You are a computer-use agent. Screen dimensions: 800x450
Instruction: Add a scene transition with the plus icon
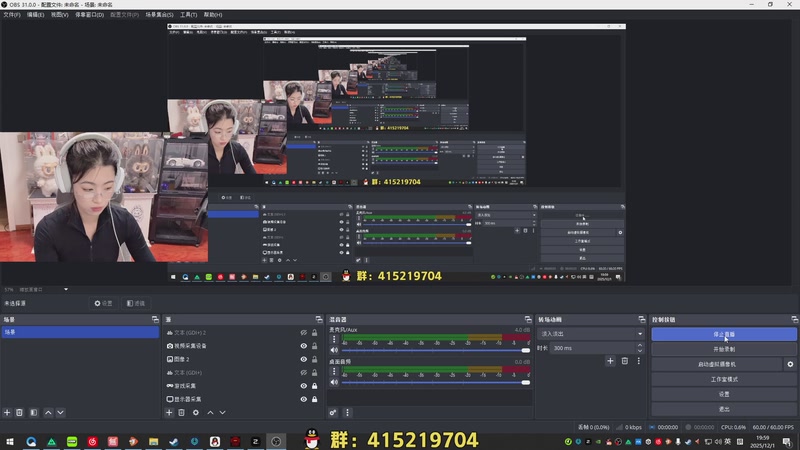pos(610,361)
